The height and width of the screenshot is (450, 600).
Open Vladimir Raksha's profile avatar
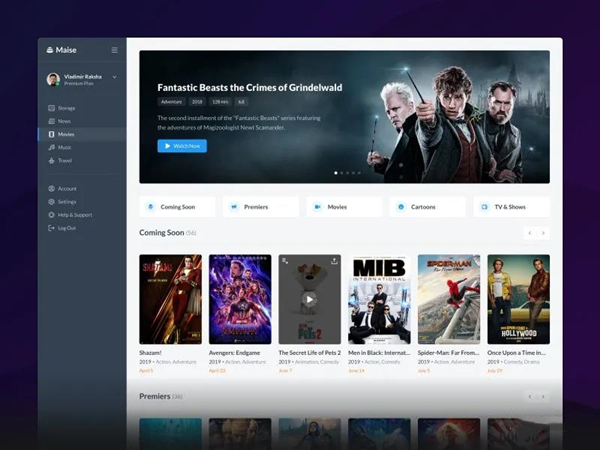53,79
